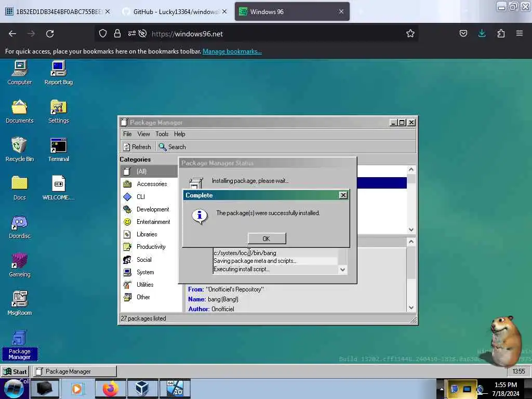This screenshot has width=532, height=399.
Task: Open the Help menu in Package Manager
Action: click(179, 134)
